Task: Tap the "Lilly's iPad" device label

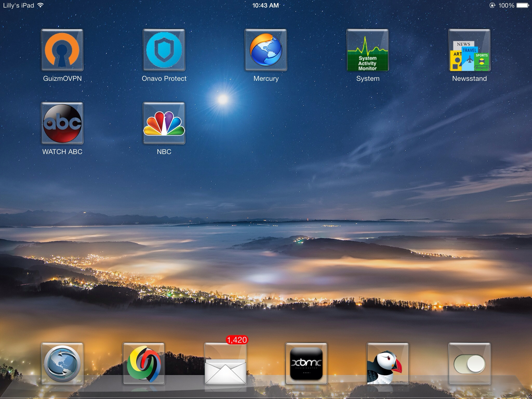Action: pyautogui.click(x=19, y=5)
